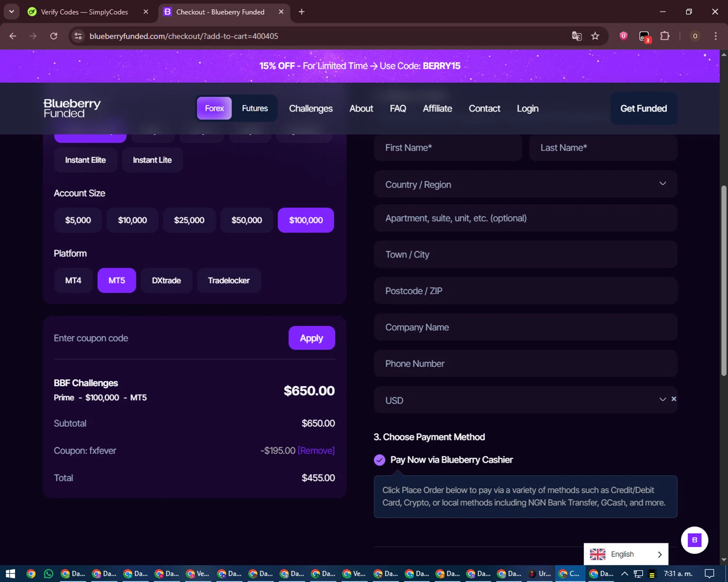The image size is (728, 582).
Task: Open WhatsApp from the taskbar
Action: (48, 574)
